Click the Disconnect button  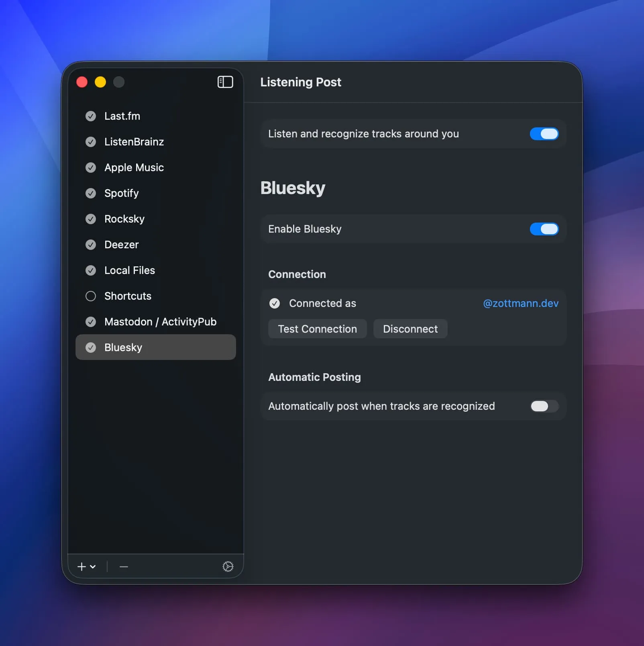coord(410,329)
